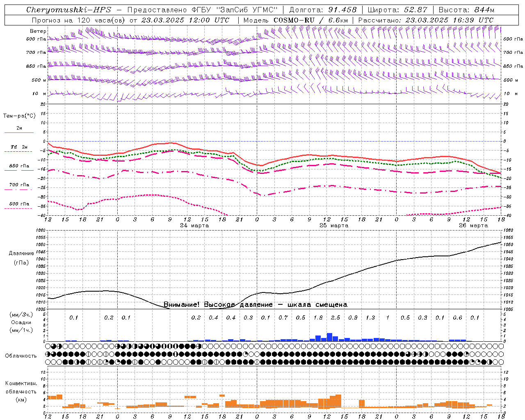
Task: Click the '850 гПа' temperature legend label
Action: tap(19, 166)
